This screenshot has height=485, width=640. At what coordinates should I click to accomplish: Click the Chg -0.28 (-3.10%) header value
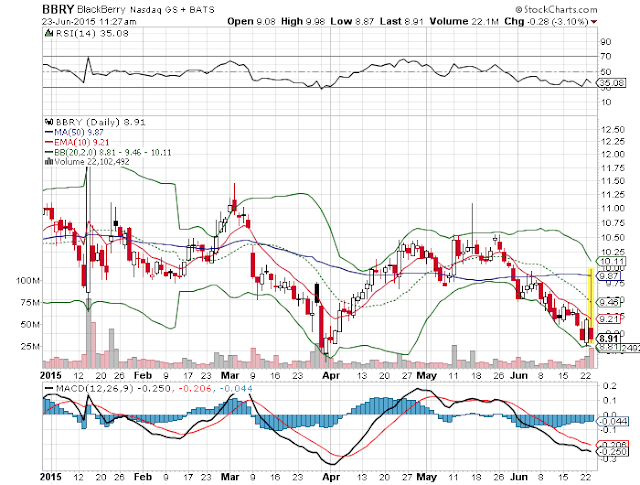[547, 21]
